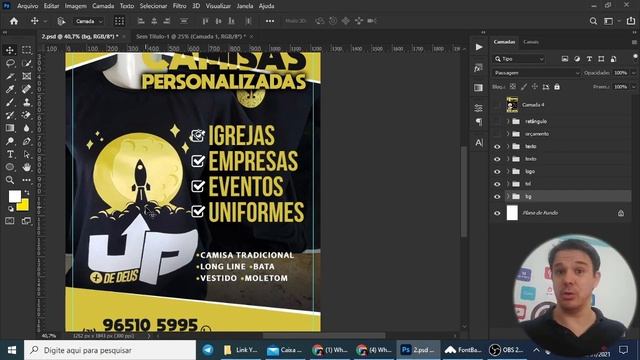Expand the 'logo' group
640x360 pixels.
[x=508, y=171]
